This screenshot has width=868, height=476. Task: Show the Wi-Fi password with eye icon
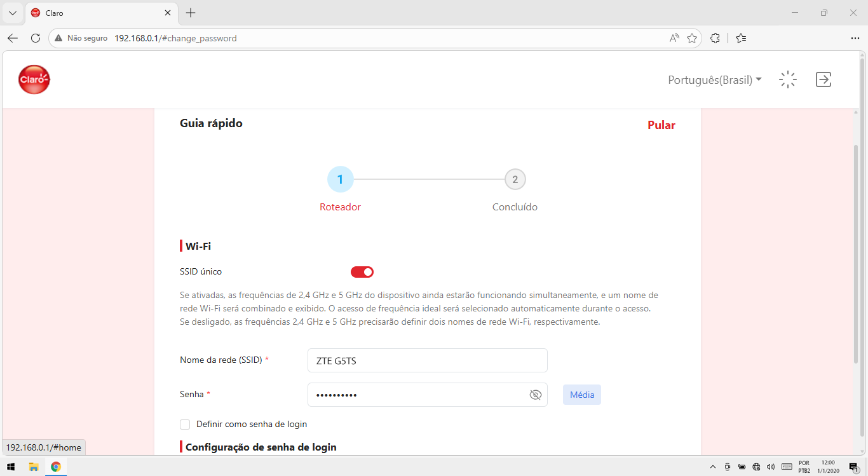click(x=535, y=395)
